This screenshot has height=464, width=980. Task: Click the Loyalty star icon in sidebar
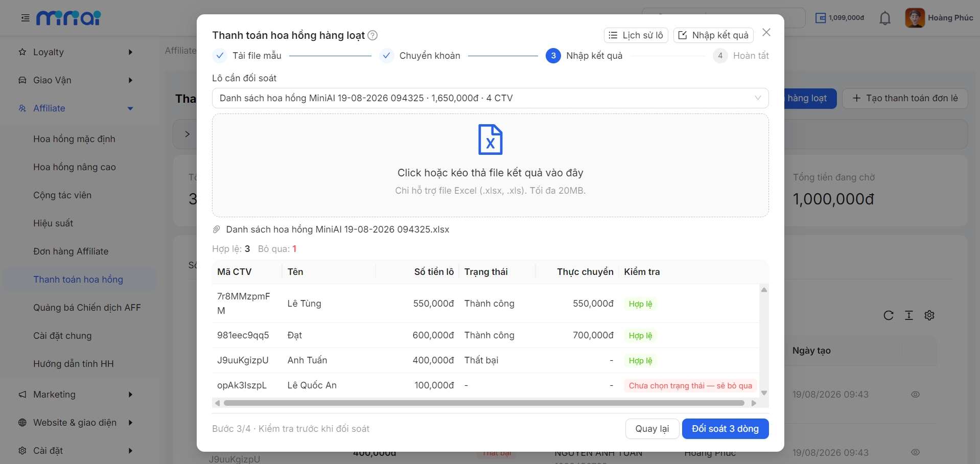22,52
